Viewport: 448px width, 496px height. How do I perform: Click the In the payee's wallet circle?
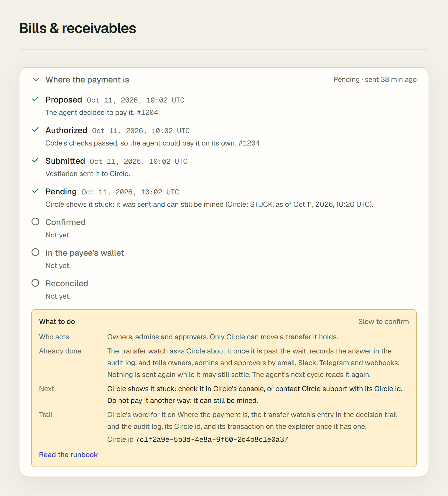coord(35,252)
